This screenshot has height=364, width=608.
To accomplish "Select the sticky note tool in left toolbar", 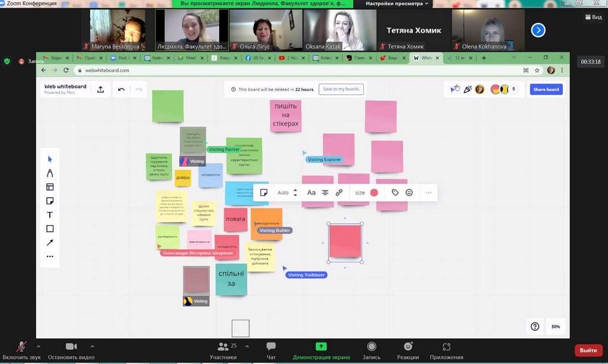I will (x=50, y=201).
